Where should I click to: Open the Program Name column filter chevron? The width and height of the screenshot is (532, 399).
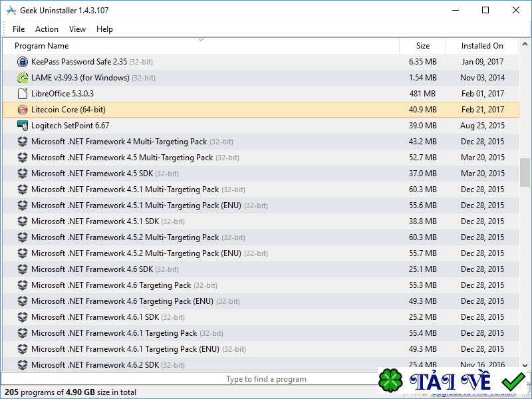tap(201, 41)
